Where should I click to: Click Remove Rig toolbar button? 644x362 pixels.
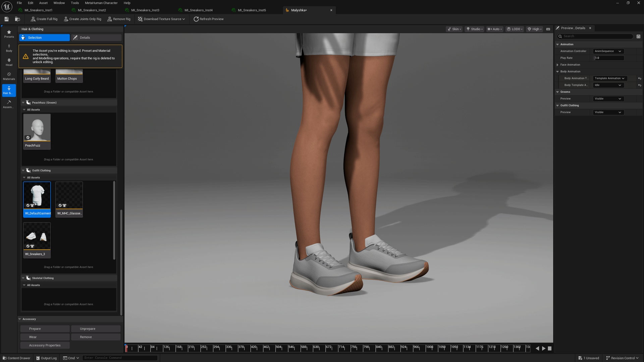(119, 19)
